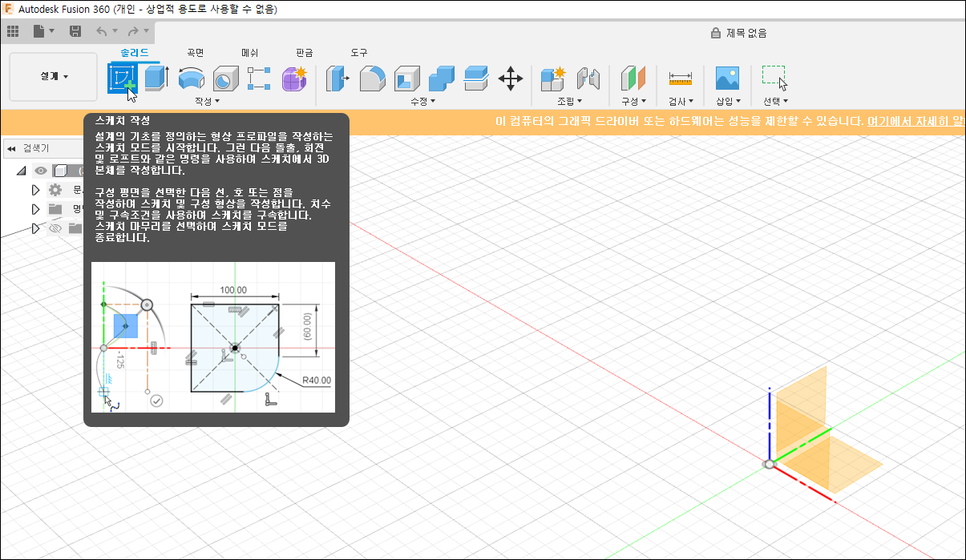Click the Select dashed-rectangle tool icon
Screen dimensions: 966x560
click(x=774, y=79)
